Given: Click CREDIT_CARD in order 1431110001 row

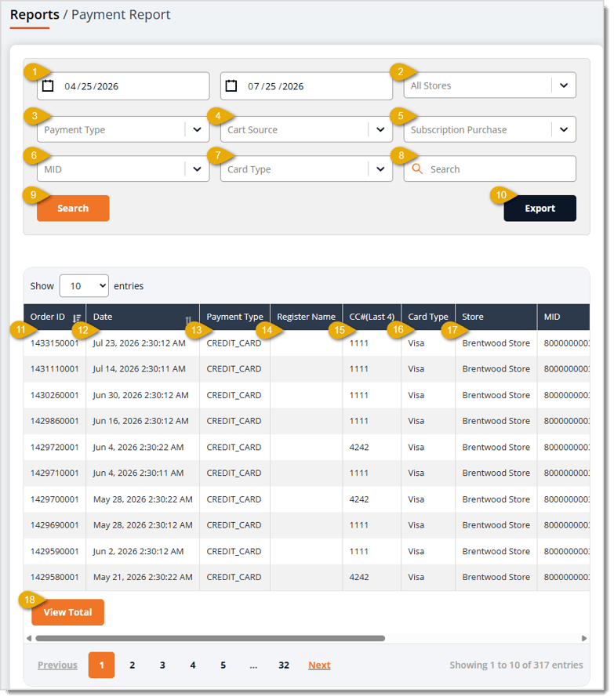Looking at the screenshot, I should pyautogui.click(x=234, y=368).
